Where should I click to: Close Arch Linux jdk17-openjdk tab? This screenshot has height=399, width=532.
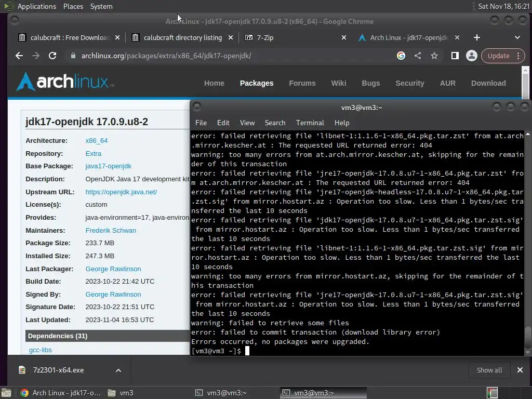pos(457,37)
